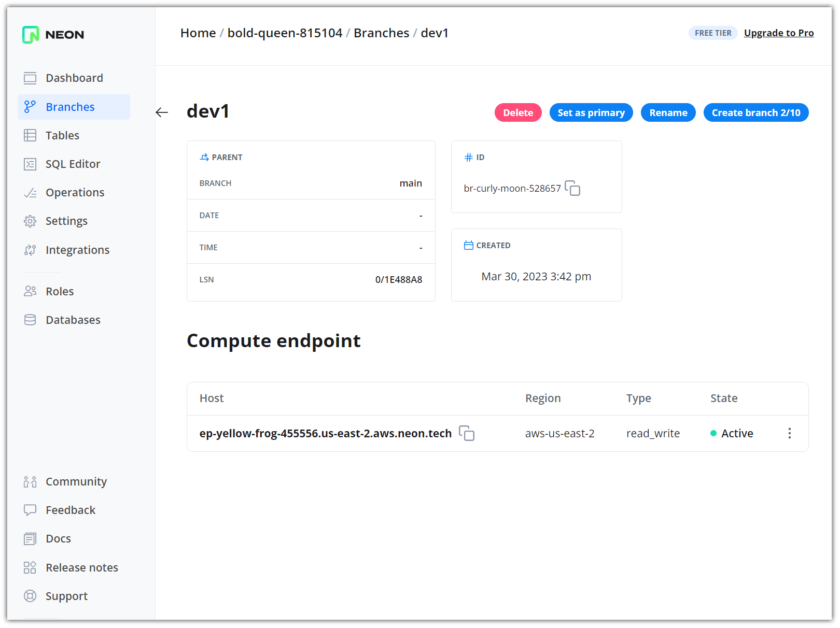Image resolution: width=840 pixels, height=628 pixels.
Task: Open Operations page
Action: pos(74,193)
